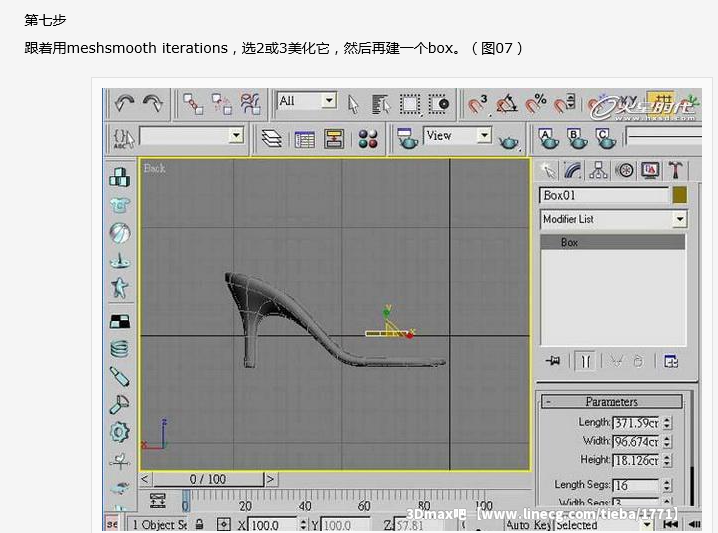Toggle the Percent Snap magnet
The image size is (718, 533).
click(x=535, y=104)
